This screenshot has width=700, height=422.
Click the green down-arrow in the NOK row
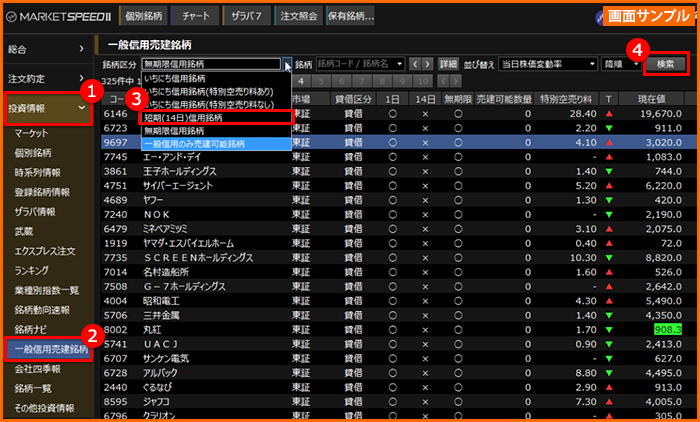(x=609, y=215)
